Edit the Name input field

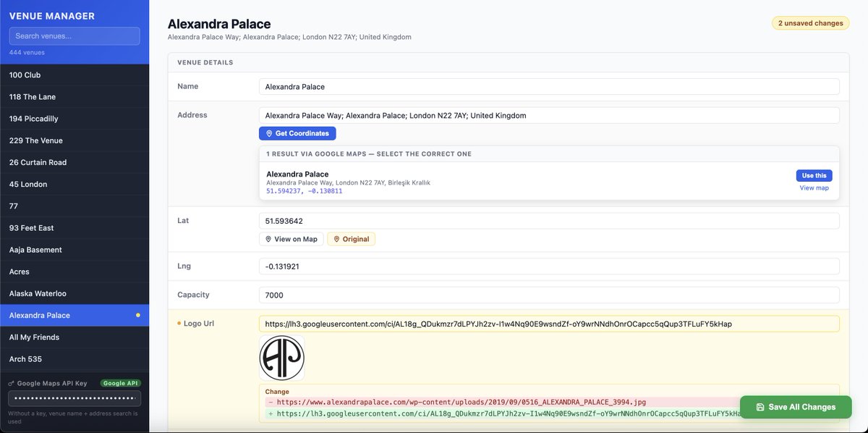point(549,86)
